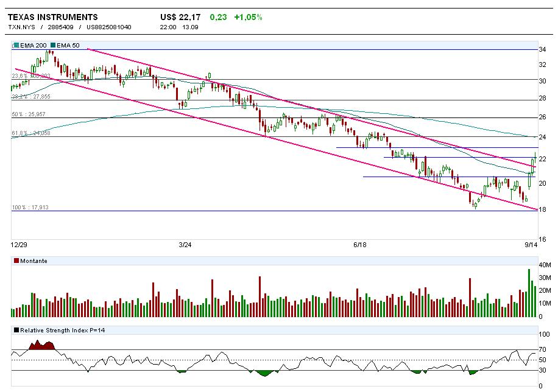This screenshot has height=392, width=558.
Task: Click the red overbought area on the RSI chart
Action: [41, 345]
